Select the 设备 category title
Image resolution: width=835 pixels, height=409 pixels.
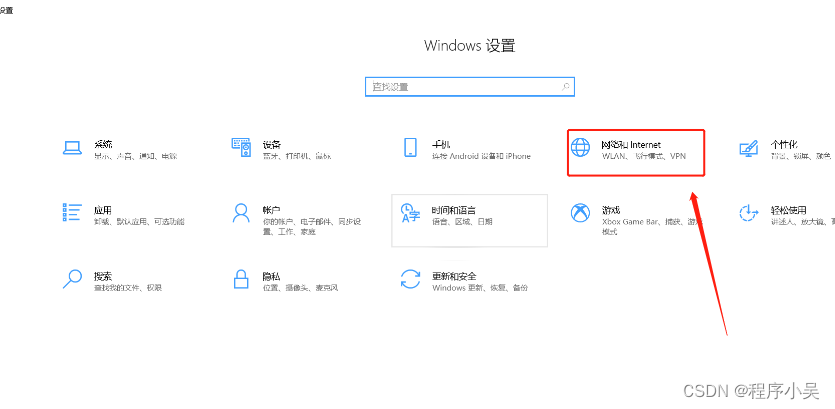tap(272, 144)
